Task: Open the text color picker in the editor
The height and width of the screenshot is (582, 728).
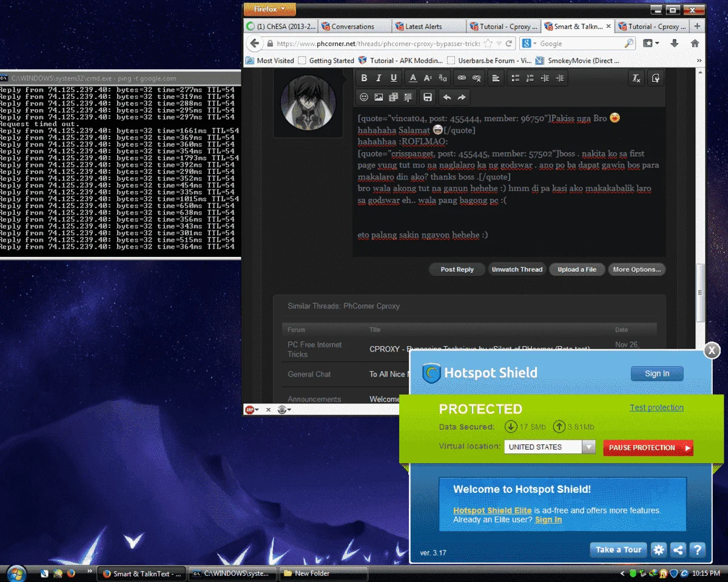Action: point(413,78)
